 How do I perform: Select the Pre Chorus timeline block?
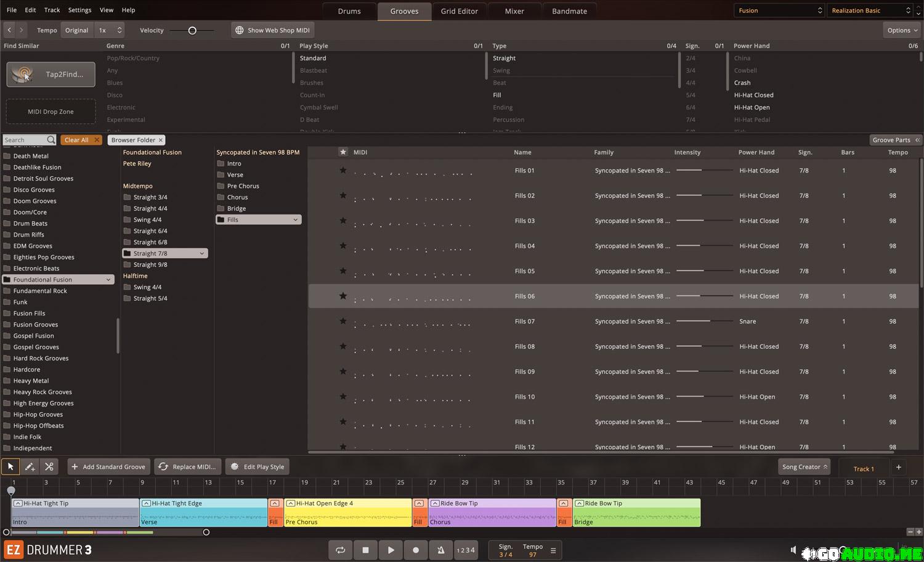point(347,512)
